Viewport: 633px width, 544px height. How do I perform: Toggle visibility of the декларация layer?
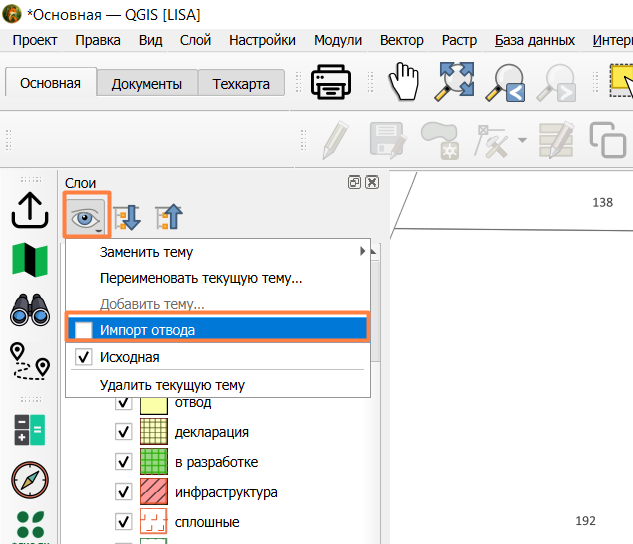point(124,432)
